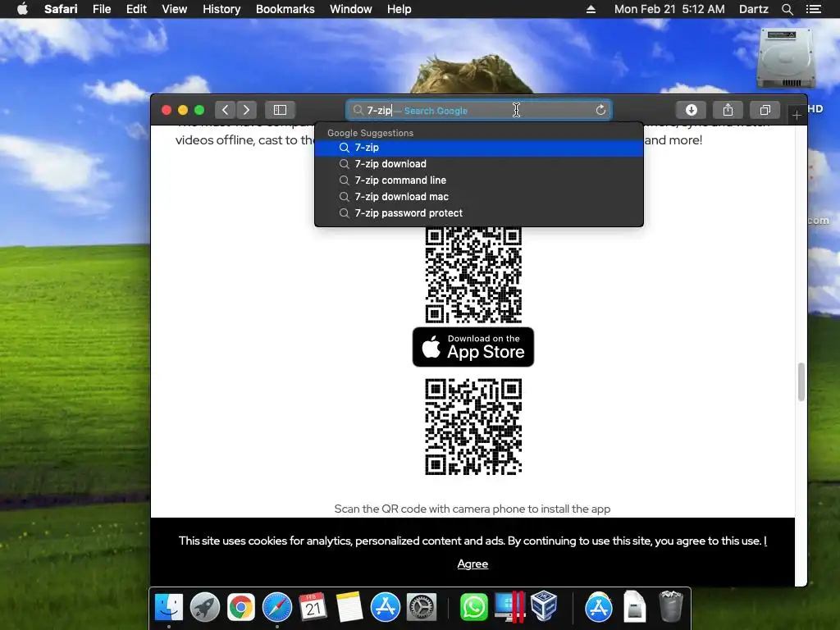This screenshot has height=630, width=840.
Task: Open WhatsApp from the Dock
Action: pyautogui.click(x=473, y=607)
